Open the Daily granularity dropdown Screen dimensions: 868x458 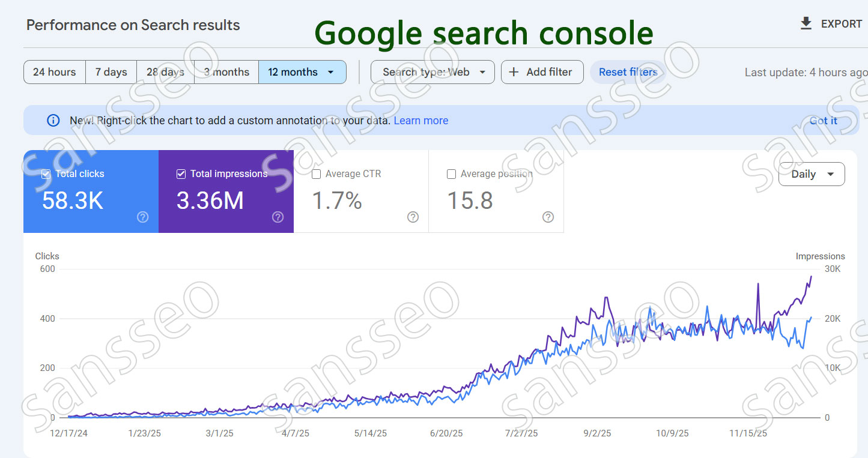click(x=812, y=174)
